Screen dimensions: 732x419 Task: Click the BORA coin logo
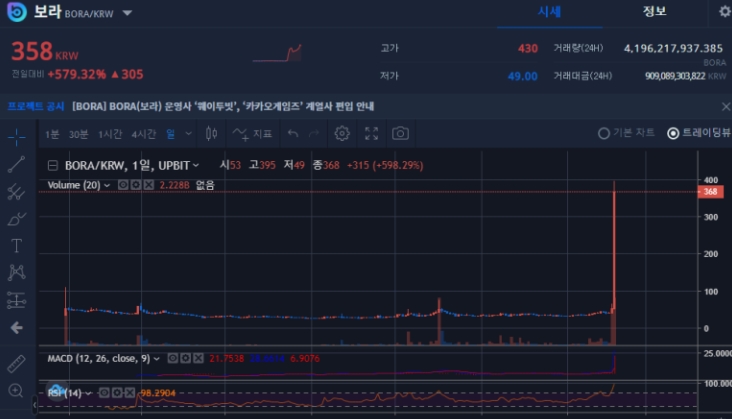pos(17,12)
